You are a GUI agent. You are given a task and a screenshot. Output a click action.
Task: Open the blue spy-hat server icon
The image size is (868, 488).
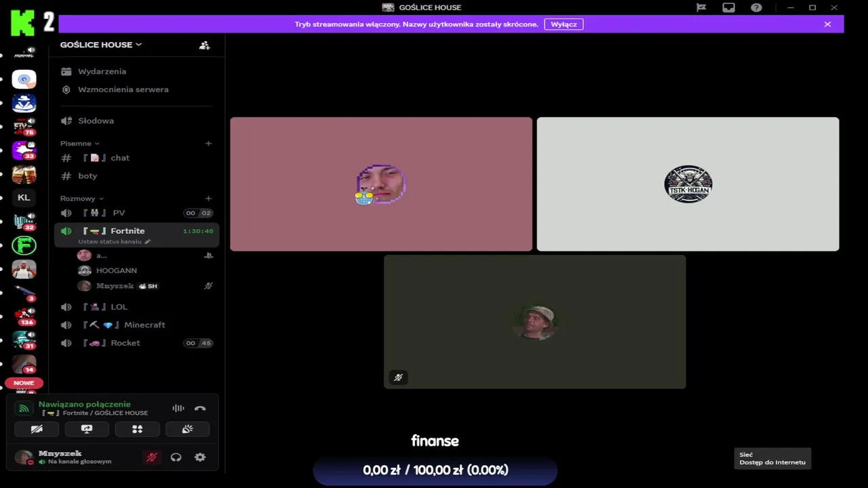coord(24,103)
